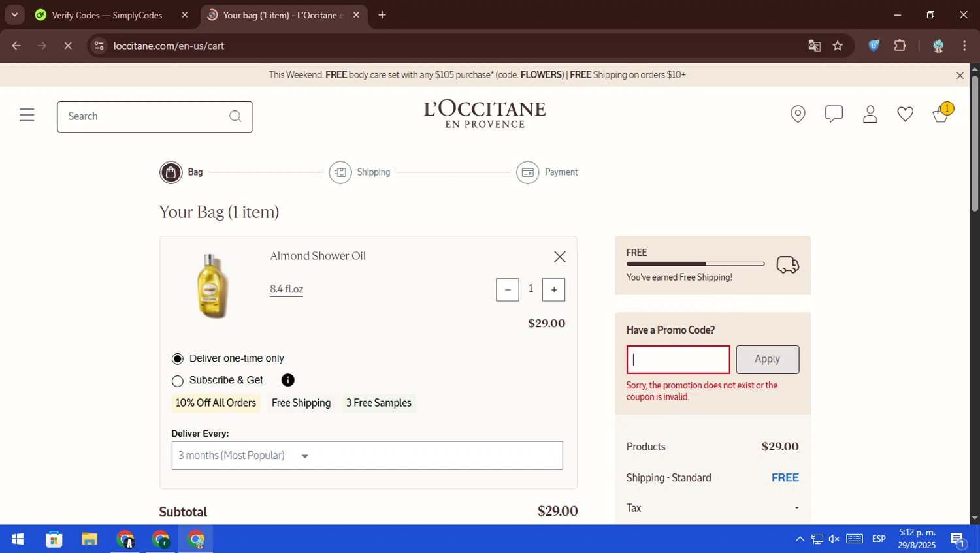Image resolution: width=980 pixels, height=553 pixels.
Task: Open the notifications center icon
Action: tap(958, 539)
